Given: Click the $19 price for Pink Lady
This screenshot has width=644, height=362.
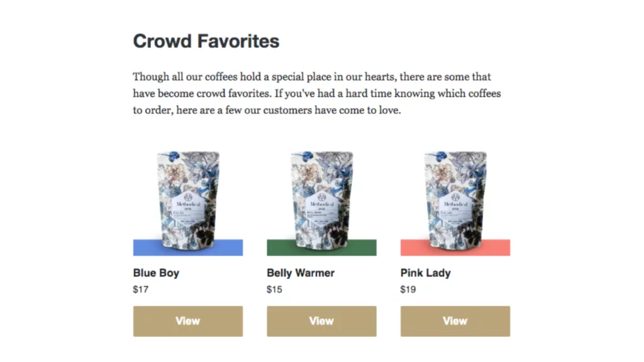Looking at the screenshot, I should pyautogui.click(x=408, y=289).
